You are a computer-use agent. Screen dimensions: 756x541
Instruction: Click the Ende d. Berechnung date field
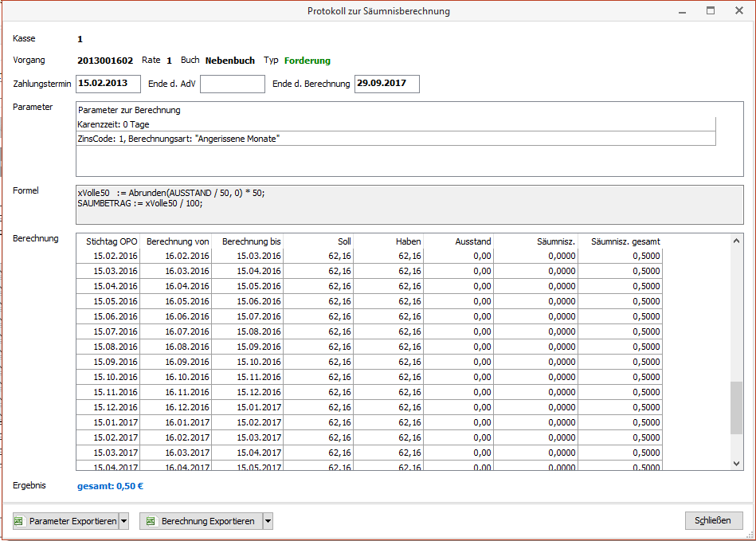coord(386,84)
